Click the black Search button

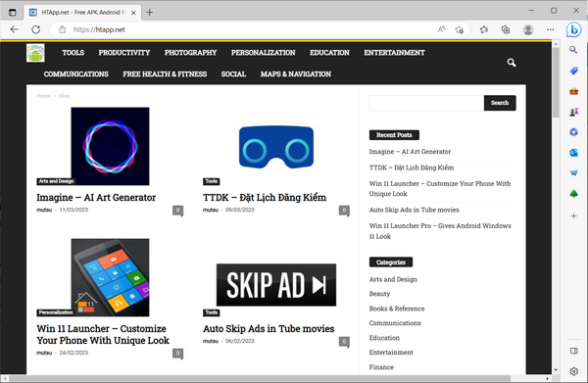pos(500,103)
